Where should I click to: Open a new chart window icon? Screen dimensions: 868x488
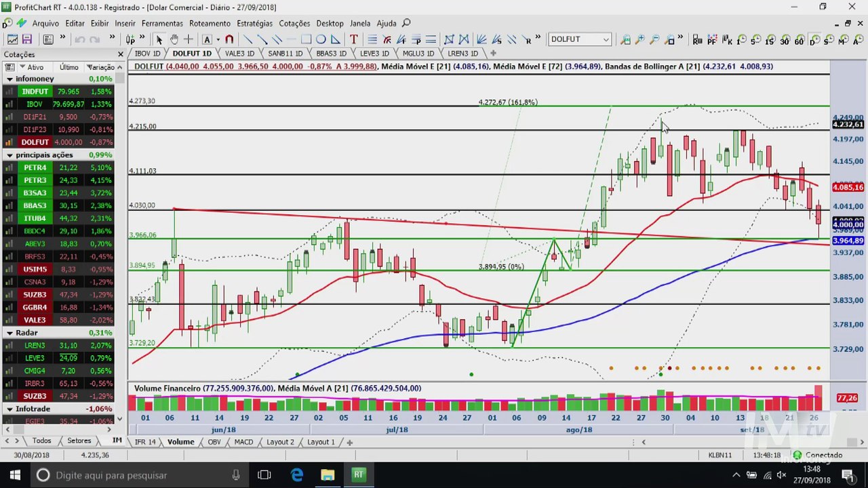[12, 39]
